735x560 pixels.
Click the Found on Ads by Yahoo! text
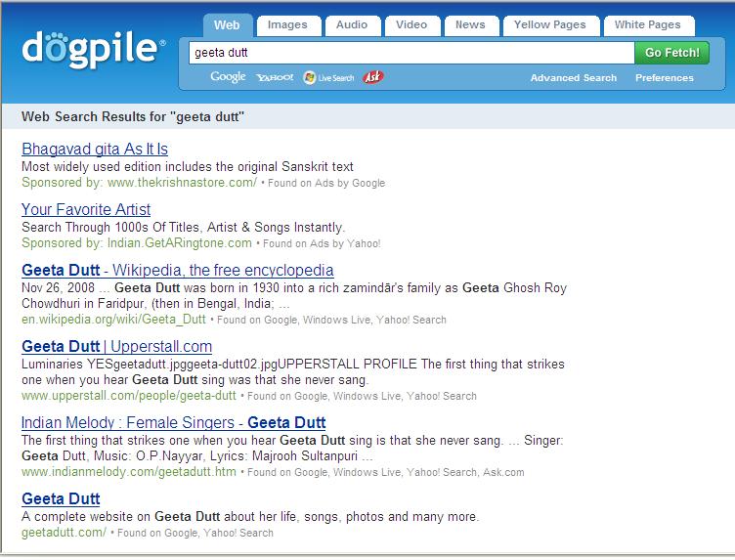pyautogui.click(x=322, y=243)
